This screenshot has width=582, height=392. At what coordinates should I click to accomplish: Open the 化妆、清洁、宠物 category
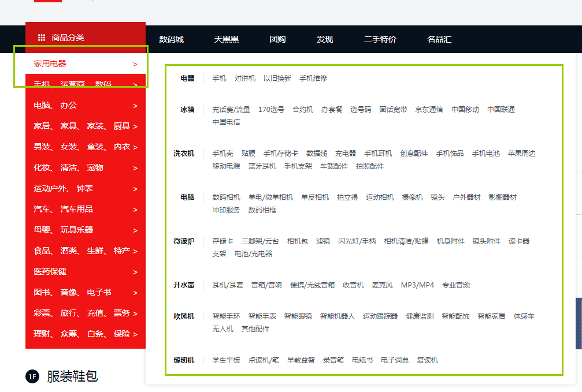click(68, 167)
